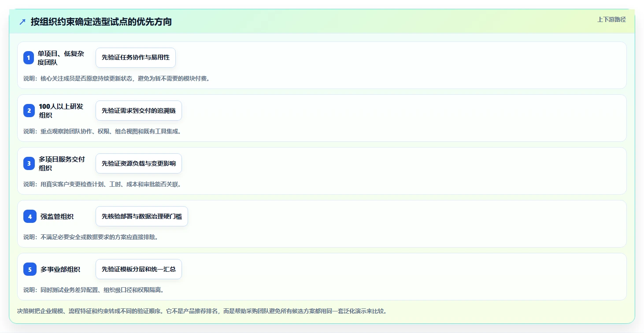Click the footer paragraph starting with 决策树
The height and width of the screenshot is (333, 644).
202,311
